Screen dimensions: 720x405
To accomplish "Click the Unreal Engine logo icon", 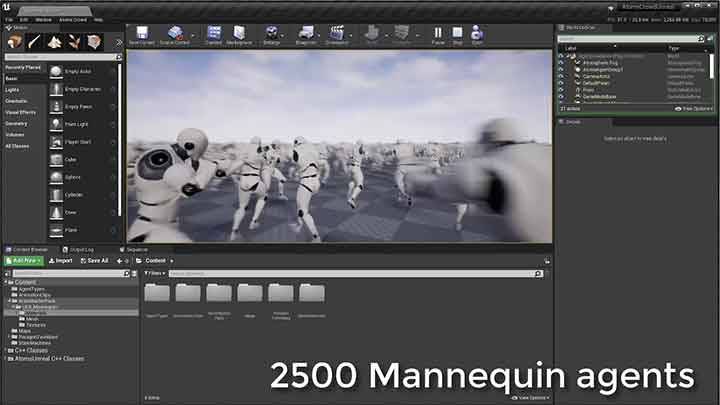I will coord(6,7).
